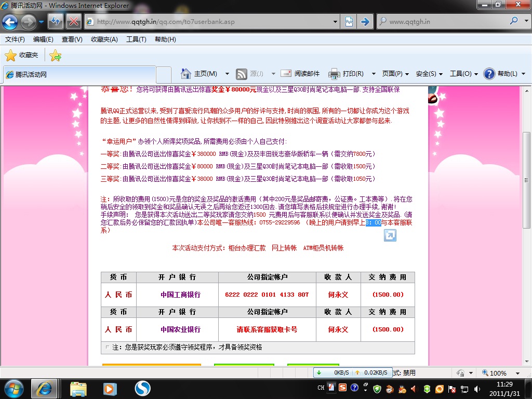Click the status bar security zone lock icon
The height and width of the screenshot is (399, 532).
click(x=460, y=373)
